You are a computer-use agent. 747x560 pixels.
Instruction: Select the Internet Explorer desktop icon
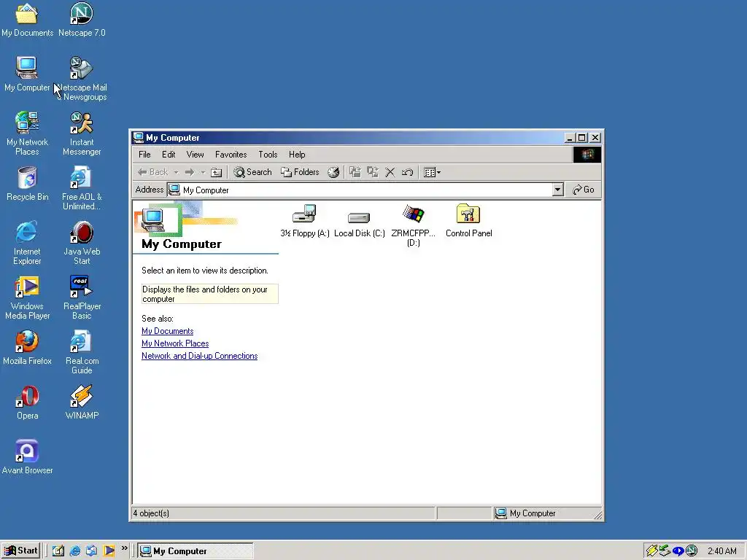click(27, 244)
